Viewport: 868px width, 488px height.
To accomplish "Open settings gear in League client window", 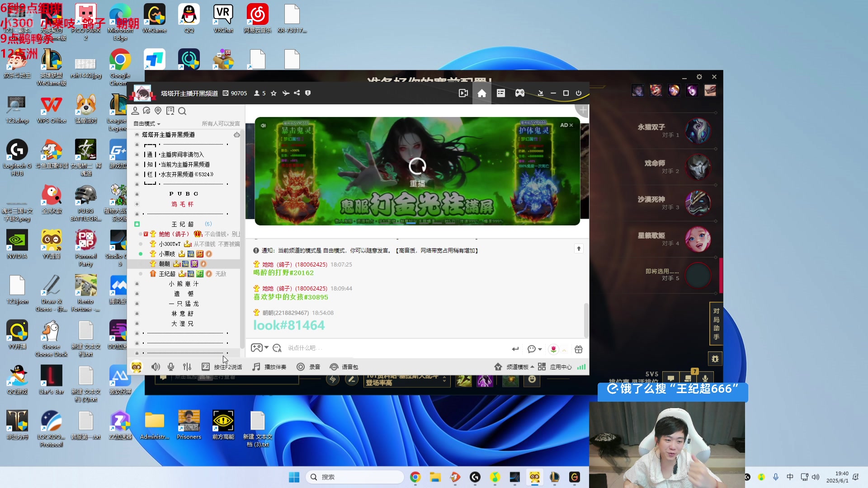I will 699,77.
